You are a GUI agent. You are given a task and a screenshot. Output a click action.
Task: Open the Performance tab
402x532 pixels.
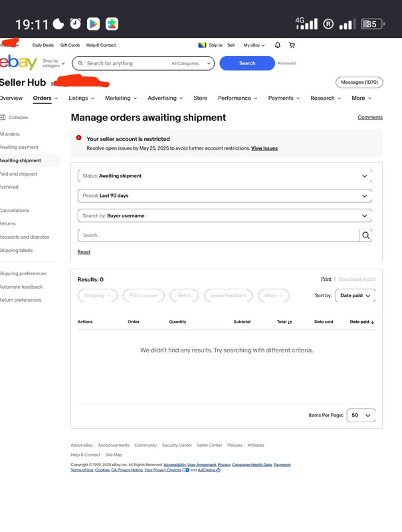238,98
